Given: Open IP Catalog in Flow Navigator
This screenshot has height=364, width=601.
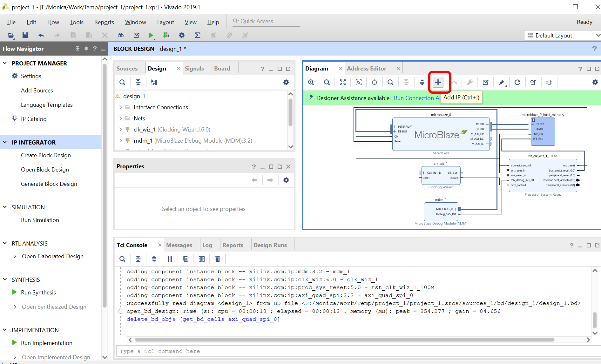Looking at the screenshot, I should point(34,119).
